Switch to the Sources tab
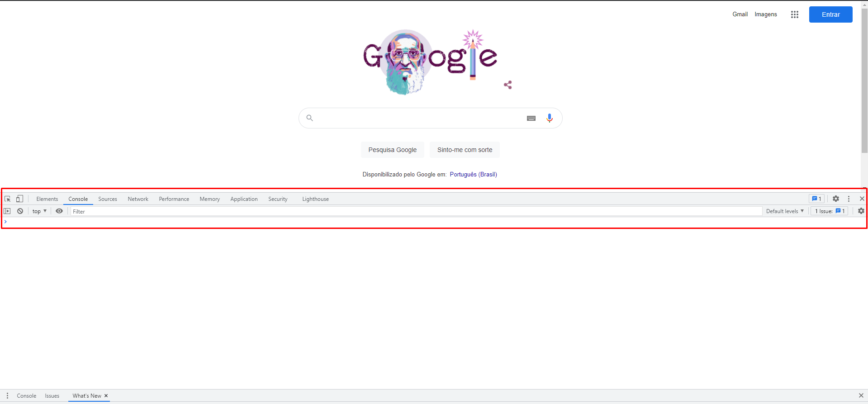The image size is (868, 404). click(x=108, y=199)
